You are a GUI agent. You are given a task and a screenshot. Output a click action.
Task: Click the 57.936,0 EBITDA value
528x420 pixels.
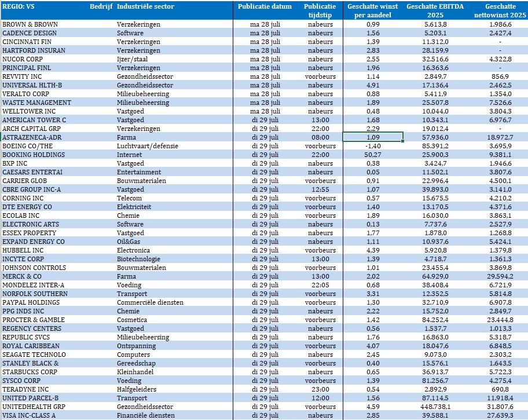point(435,137)
